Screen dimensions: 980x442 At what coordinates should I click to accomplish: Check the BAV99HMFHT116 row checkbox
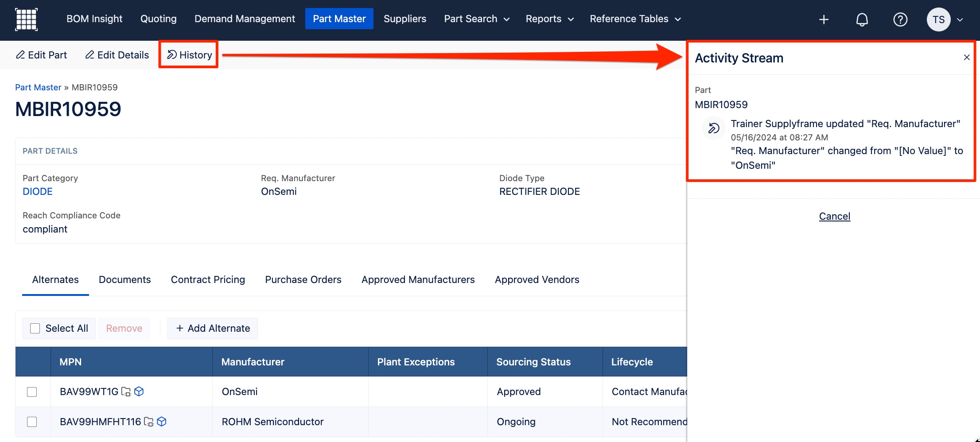coord(32,422)
